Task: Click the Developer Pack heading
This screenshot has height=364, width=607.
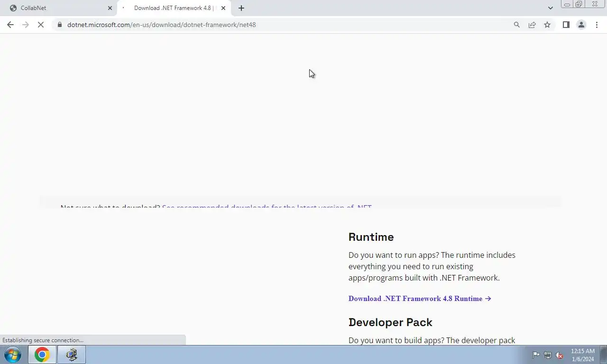Action: 390,322
